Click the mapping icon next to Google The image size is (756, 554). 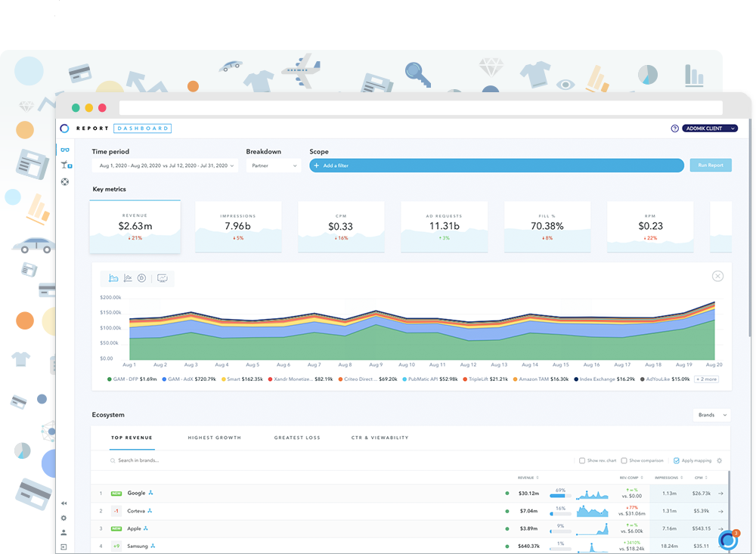point(151,493)
